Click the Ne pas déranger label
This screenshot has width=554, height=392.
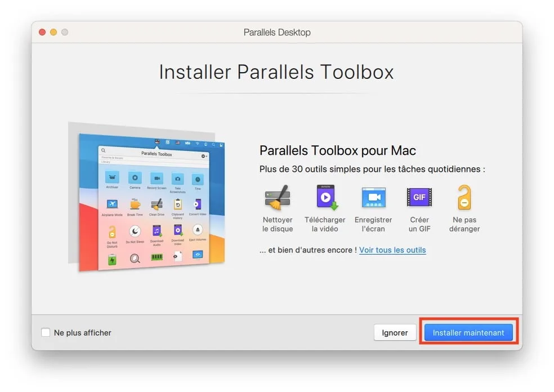click(464, 224)
